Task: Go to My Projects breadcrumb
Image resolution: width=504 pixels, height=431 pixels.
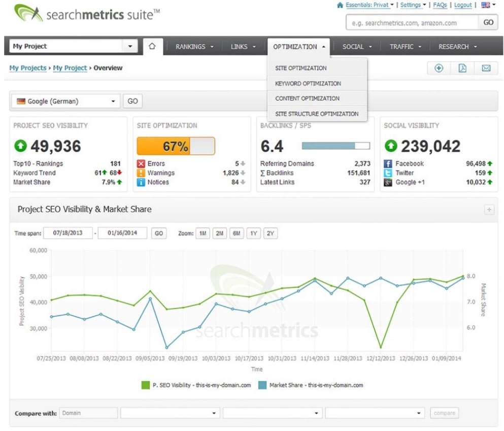Action: (28, 68)
